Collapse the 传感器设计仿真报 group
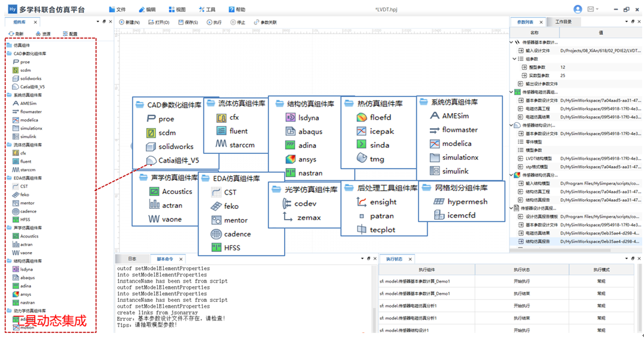 tap(511, 208)
